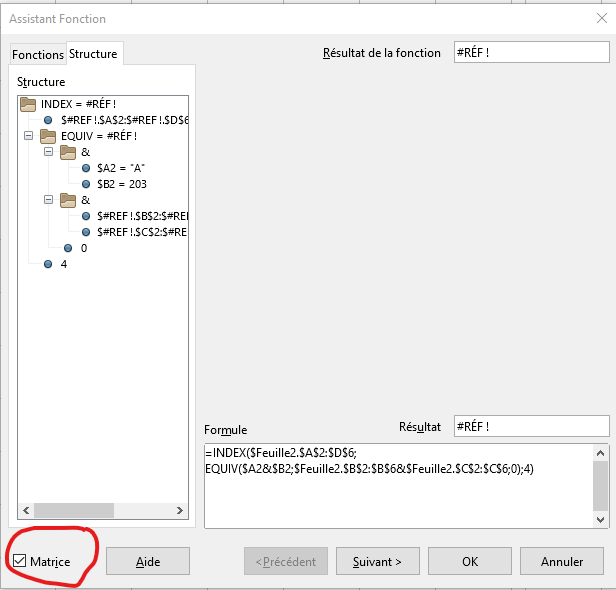
Task: Select the bullet for the 0 argument
Action: pyautogui.click(x=68, y=248)
